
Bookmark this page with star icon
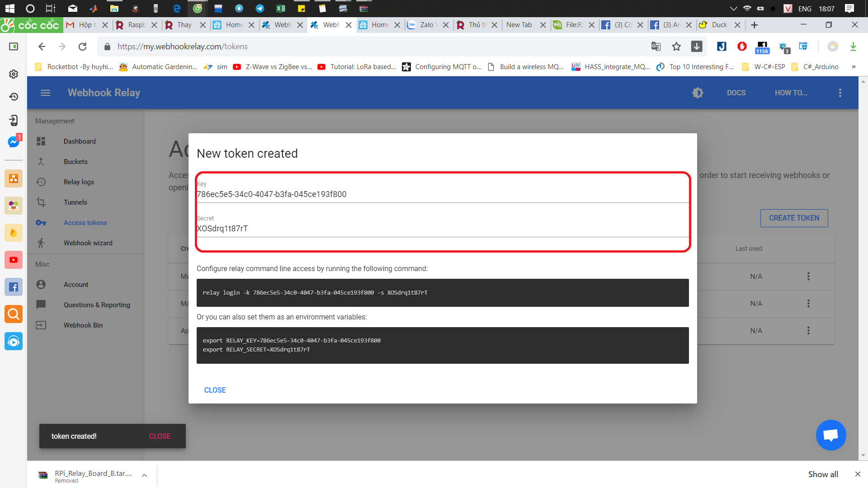click(676, 47)
